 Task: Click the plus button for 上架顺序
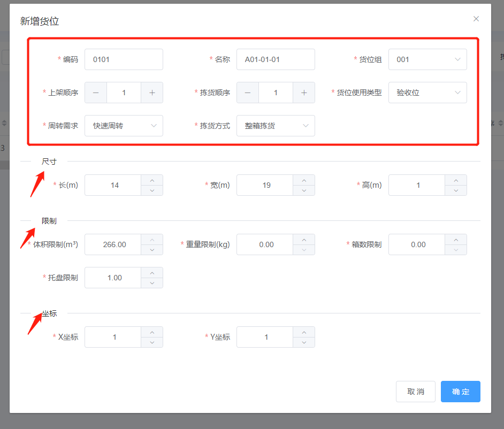pyautogui.click(x=152, y=93)
